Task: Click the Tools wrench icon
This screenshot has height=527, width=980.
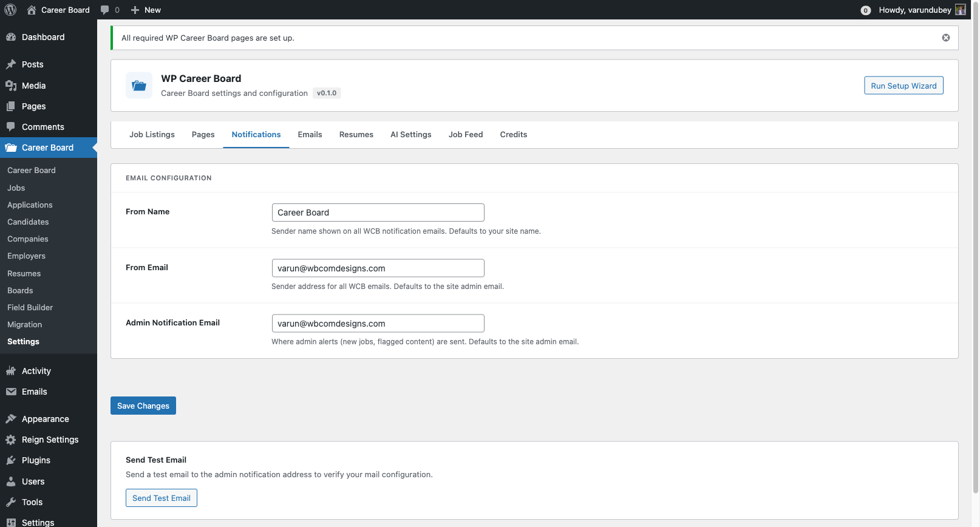Action: pyautogui.click(x=11, y=502)
